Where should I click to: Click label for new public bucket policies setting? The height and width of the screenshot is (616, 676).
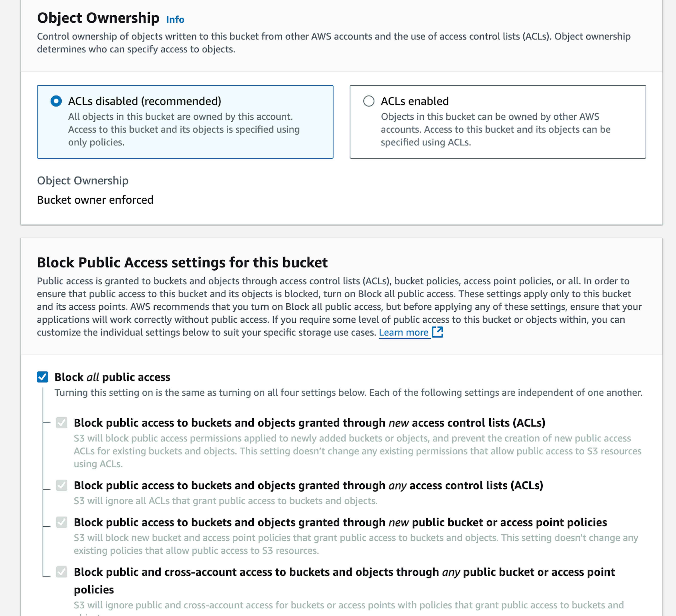pyautogui.click(x=340, y=522)
